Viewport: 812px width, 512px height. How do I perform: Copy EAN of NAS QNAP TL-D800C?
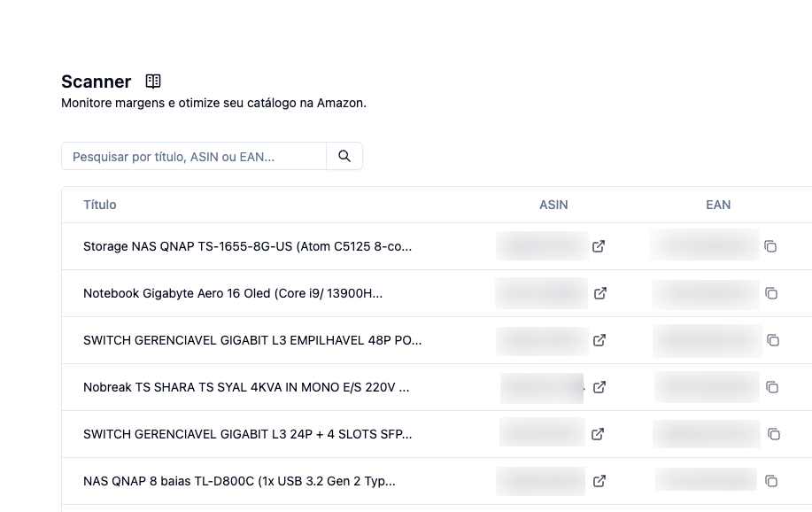click(771, 481)
